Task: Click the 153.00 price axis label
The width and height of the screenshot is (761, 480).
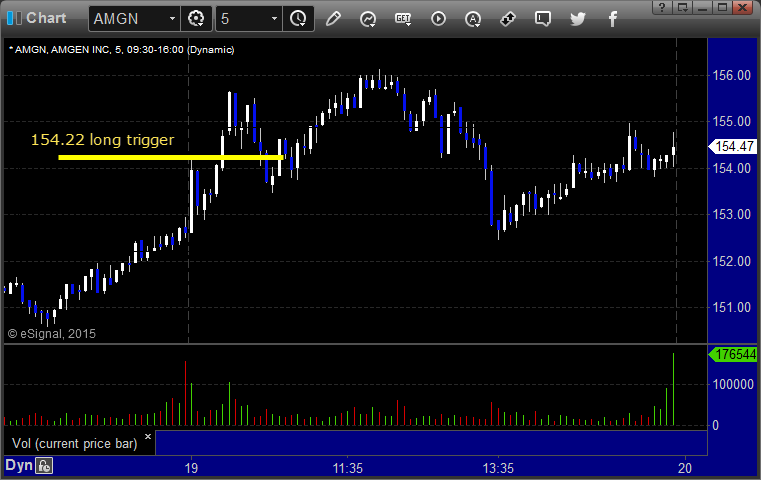Action: (731, 214)
